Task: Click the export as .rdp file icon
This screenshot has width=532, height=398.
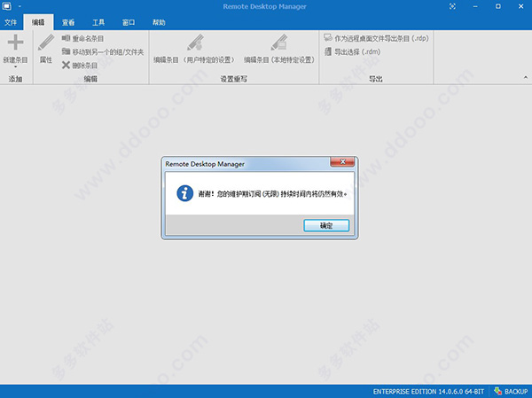Action: pyautogui.click(x=328, y=37)
